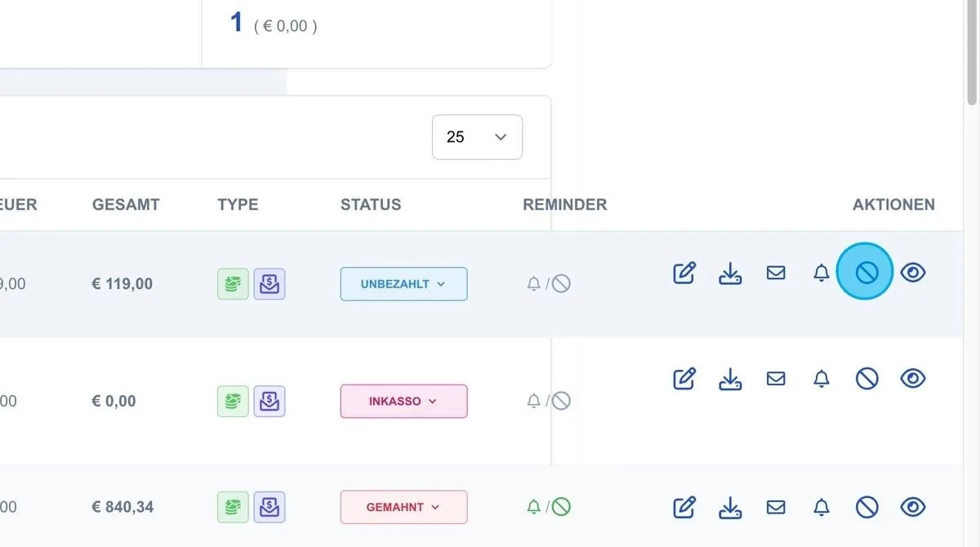Viewport: 980px width, 547px height.
Task: Sort by the STATUS column header
Action: pos(371,204)
